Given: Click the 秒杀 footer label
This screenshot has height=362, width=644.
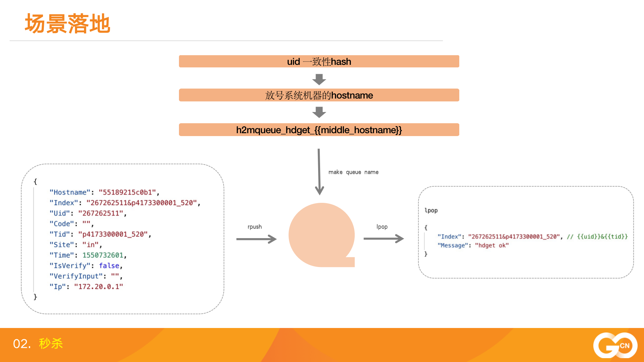Looking at the screenshot, I should 51,343.
